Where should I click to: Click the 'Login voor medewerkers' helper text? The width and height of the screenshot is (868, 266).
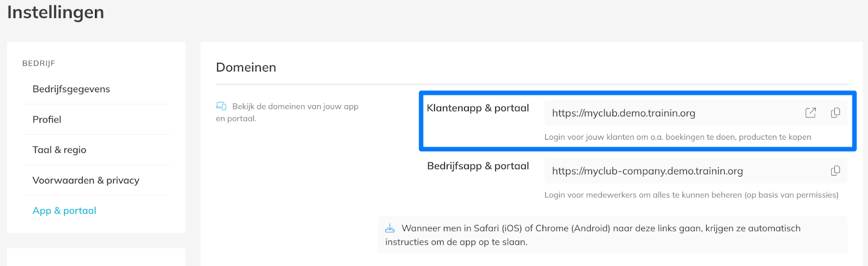(x=691, y=195)
